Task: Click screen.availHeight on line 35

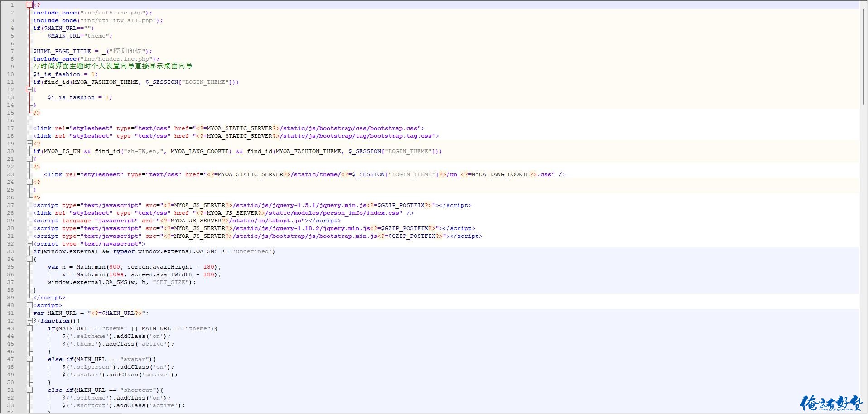Action: tap(160, 267)
